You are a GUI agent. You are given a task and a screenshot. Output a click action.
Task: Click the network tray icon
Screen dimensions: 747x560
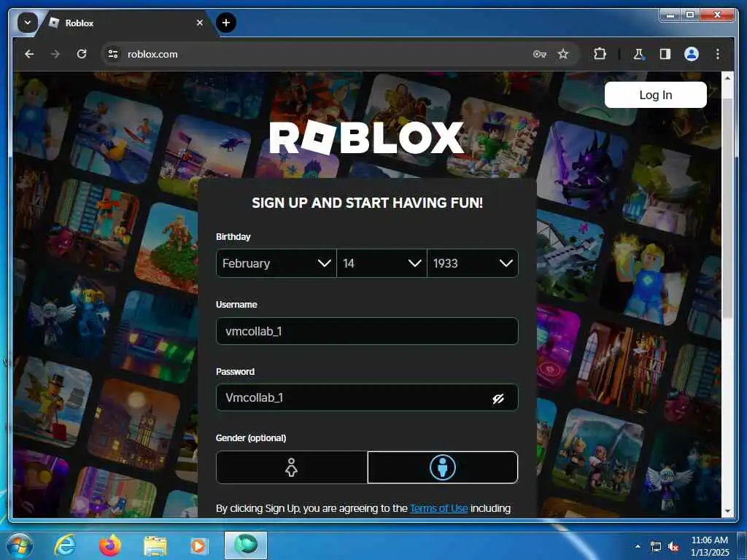(656, 547)
